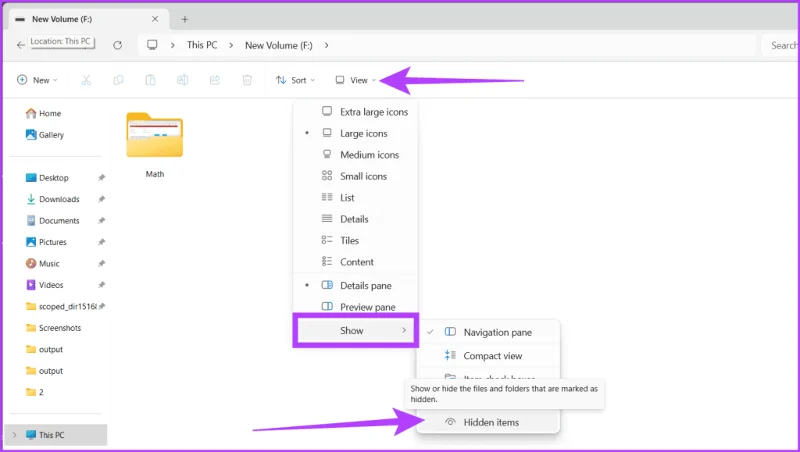Image resolution: width=800 pixels, height=452 pixels.
Task: Open the Math folder thumbnail
Action: (155, 135)
